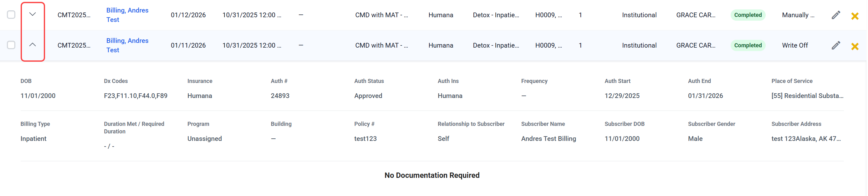Tick the checkbox for the 01/11/2026 row
868x196 pixels.
click(11, 45)
